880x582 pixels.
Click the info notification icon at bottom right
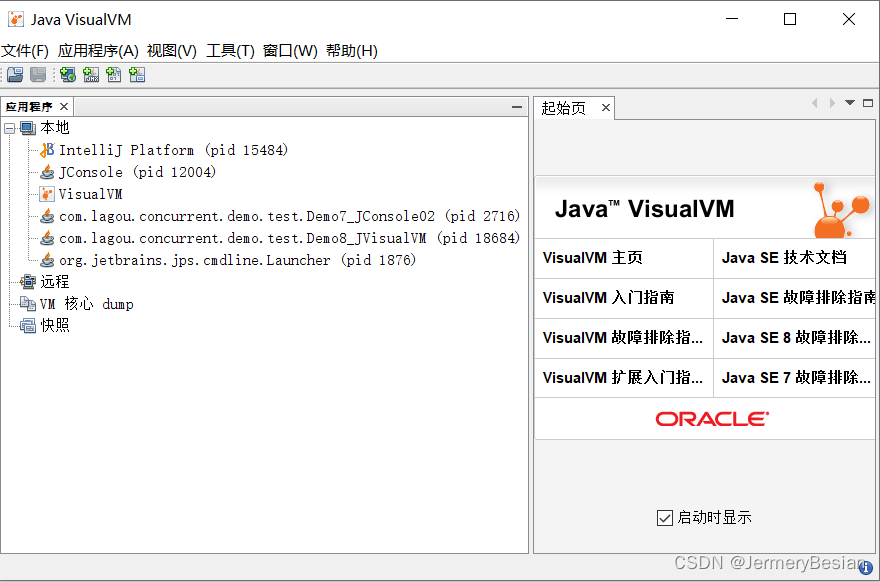(x=865, y=567)
